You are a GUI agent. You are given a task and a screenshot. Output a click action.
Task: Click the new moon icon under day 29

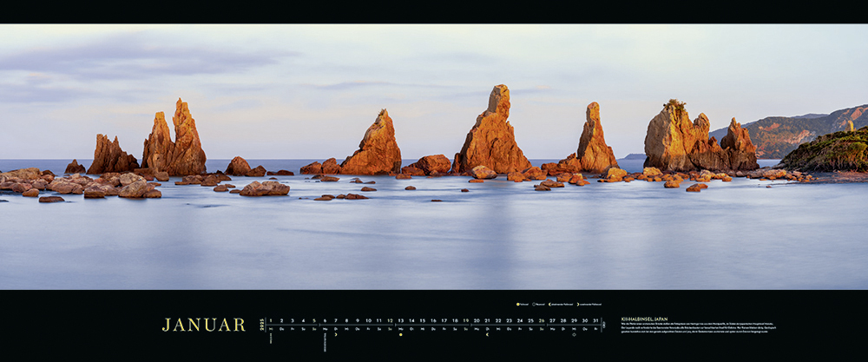[x=573, y=332]
